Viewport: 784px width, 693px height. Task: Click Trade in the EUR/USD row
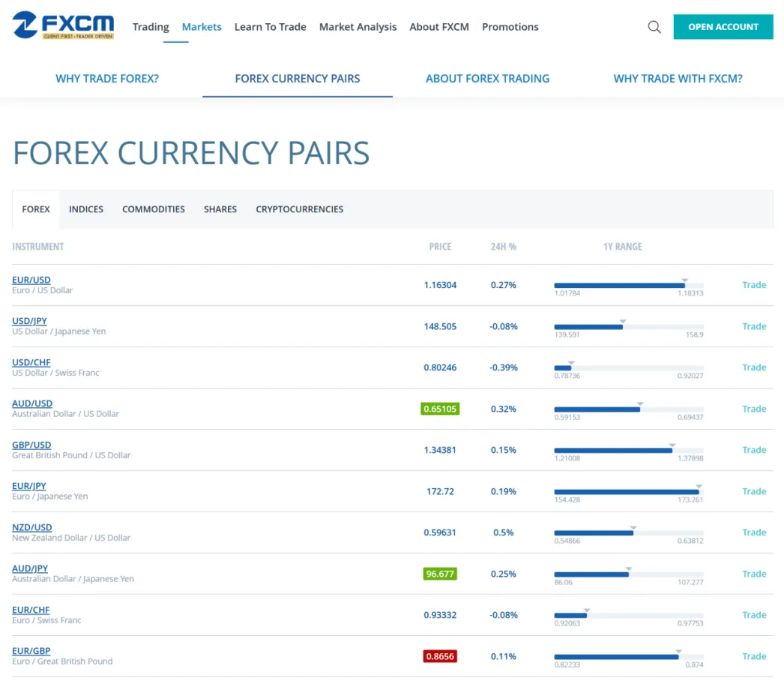(754, 285)
